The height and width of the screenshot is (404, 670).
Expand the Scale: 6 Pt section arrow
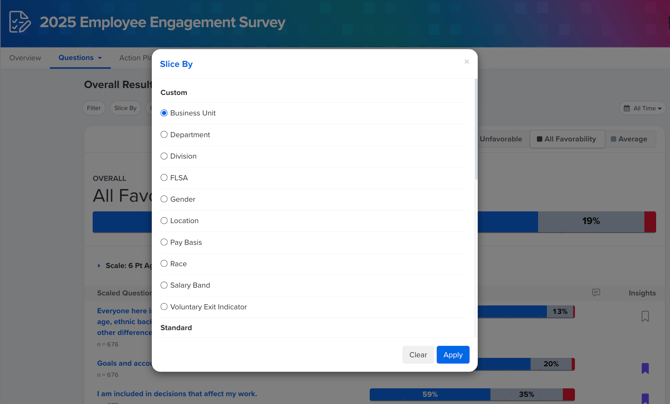click(99, 265)
